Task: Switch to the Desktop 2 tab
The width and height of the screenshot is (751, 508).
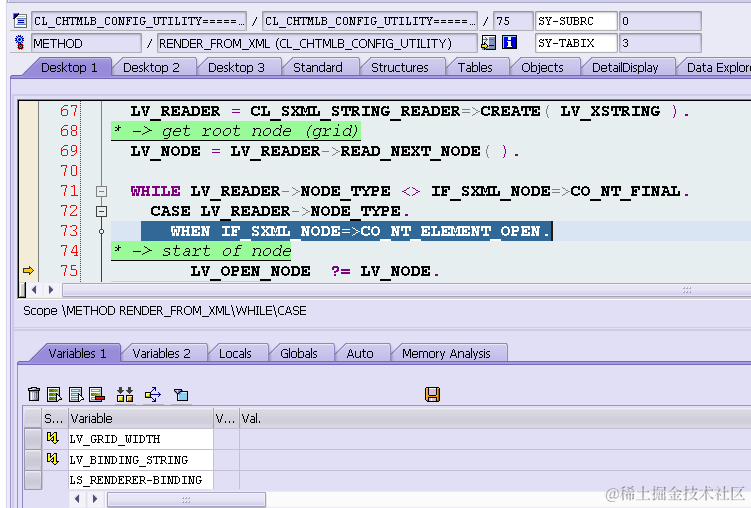Action: click(151, 68)
